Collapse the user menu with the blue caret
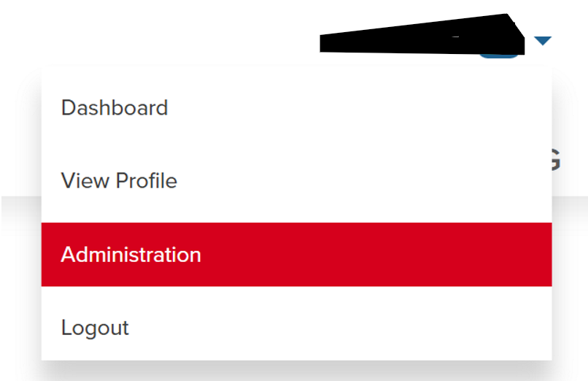 pyautogui.click(x=543, y=41)
